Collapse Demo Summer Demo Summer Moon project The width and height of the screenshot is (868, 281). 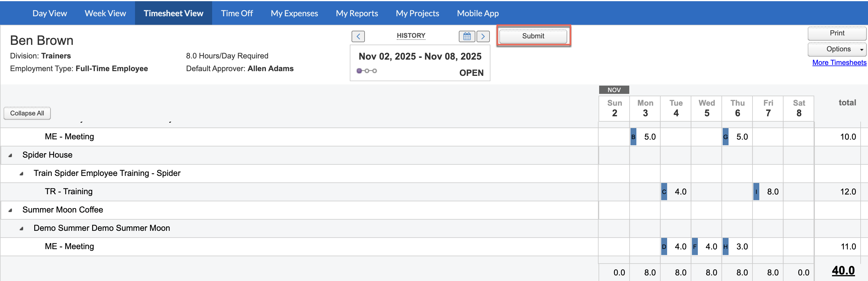(22, 228)
